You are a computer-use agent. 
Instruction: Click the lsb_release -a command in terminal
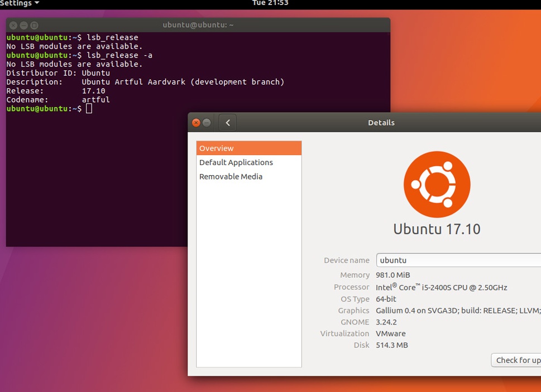tap(119, 55)
